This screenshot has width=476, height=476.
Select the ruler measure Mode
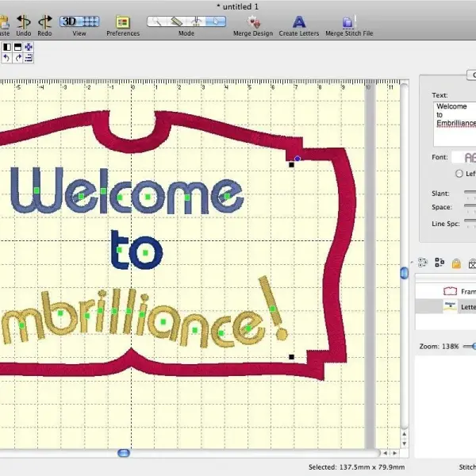[x=176, y=21]
